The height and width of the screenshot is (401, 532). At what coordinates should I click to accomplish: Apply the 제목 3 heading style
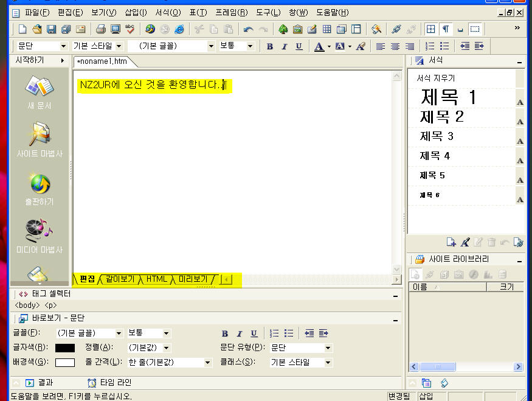(437, 136)
